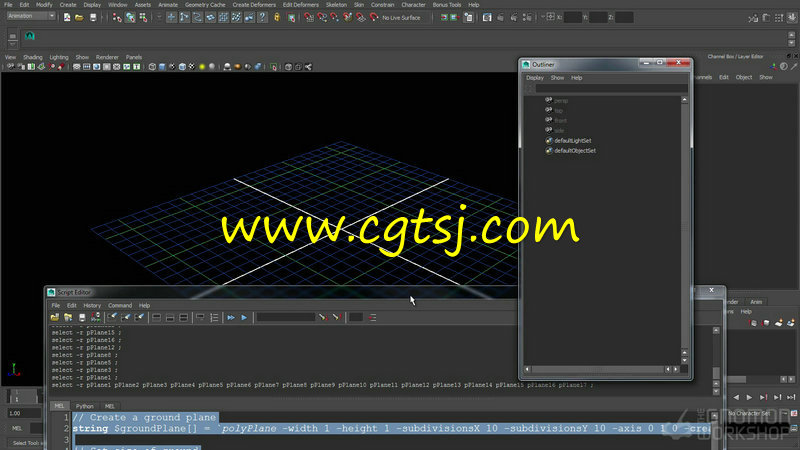Click the Save Scene icon
This screenshot has height=450, width=800.
click(93, 17)
